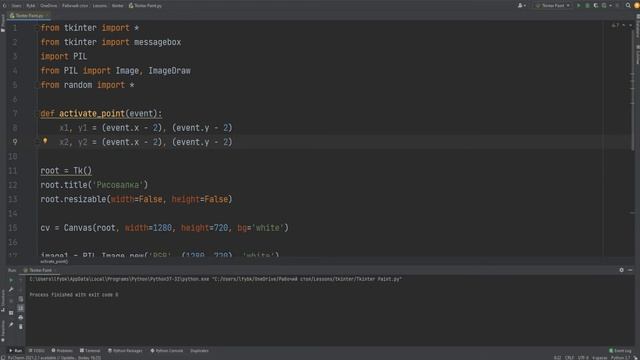Select the Tkinter Paint.py editor tab
The height and width of the screenshot is (360, 640).
pyautogui.click(x=29, y=16)
